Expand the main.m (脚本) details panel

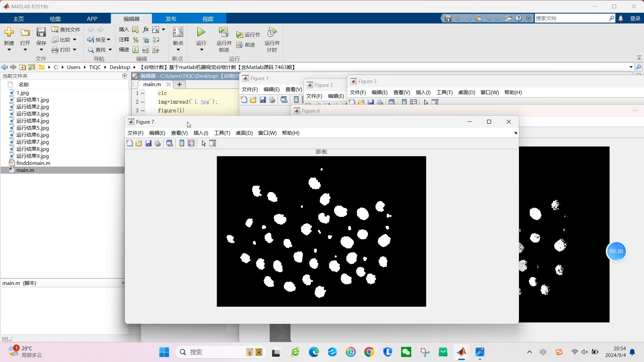click(x=122, y=283)
